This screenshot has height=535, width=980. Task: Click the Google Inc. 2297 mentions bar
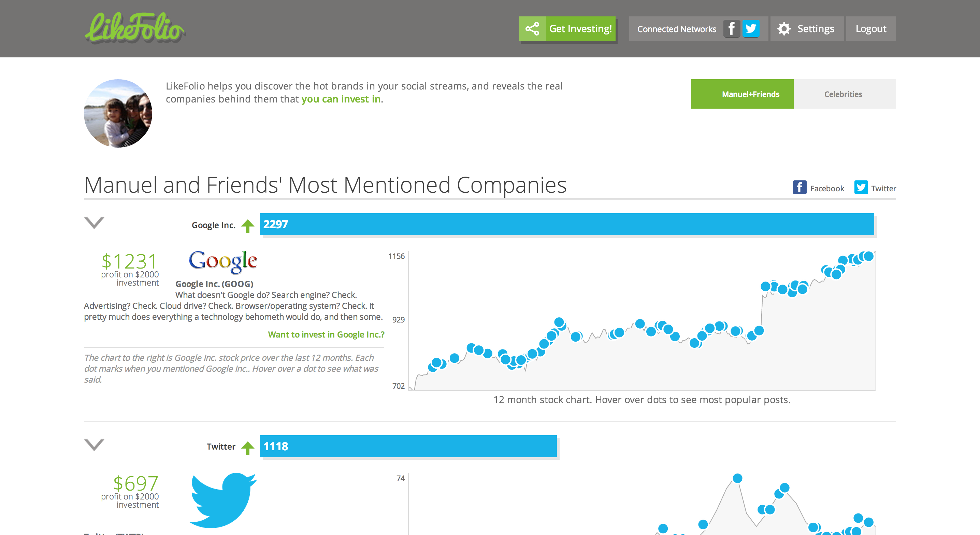[567, 224]
